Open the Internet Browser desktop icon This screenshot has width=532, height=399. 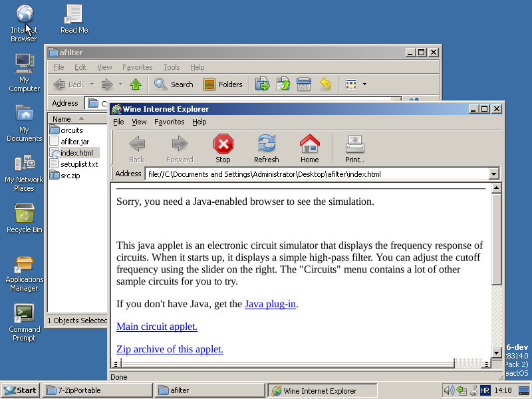pos(24,23)
